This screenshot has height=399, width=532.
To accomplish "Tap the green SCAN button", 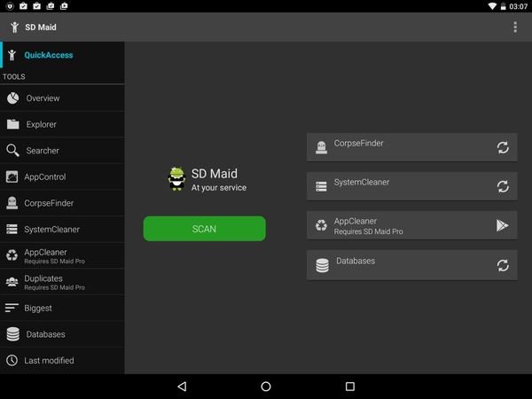I will click(x=204, y=229).
